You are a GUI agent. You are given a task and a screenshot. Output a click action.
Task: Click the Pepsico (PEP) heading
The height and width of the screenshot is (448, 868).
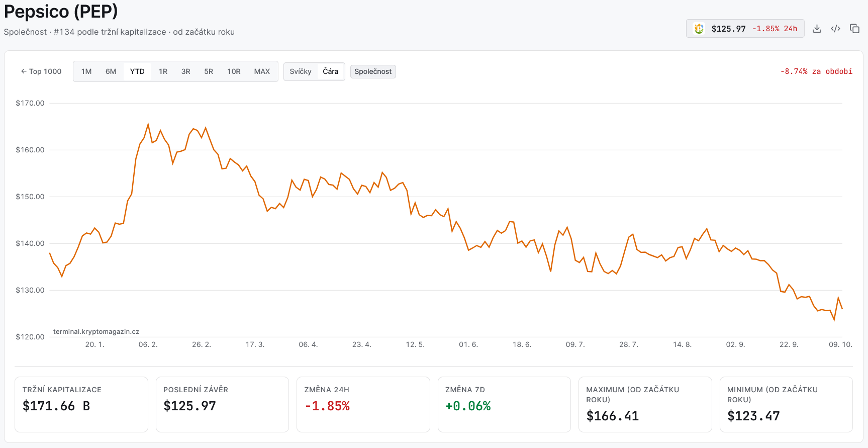click(61, 11)
